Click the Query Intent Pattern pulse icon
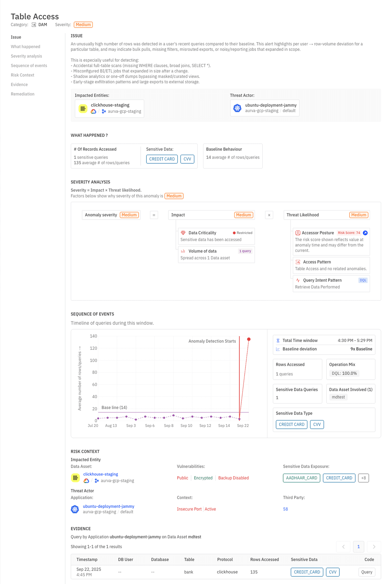The width and height of the screenshot is (392, 584). pos(298,280)
